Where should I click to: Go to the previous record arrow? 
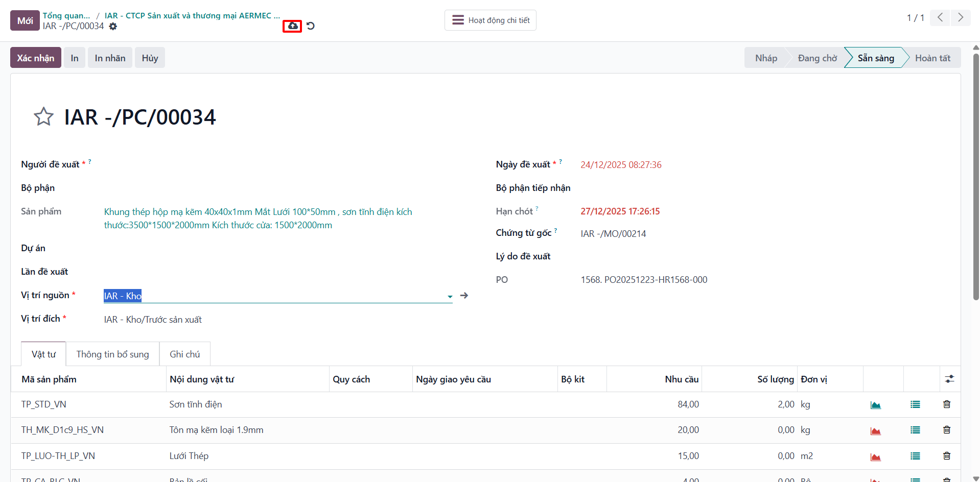tap(940, 18)
